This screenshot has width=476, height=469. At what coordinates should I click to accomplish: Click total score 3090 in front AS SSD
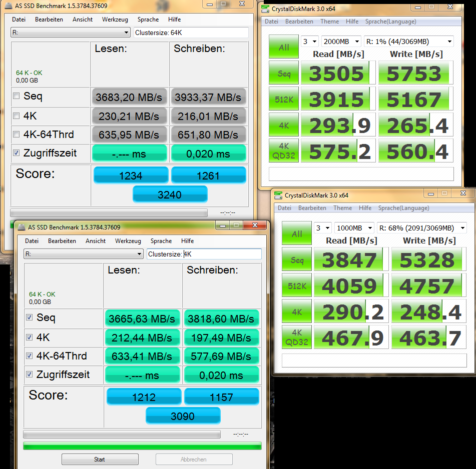tap(183, 415)
